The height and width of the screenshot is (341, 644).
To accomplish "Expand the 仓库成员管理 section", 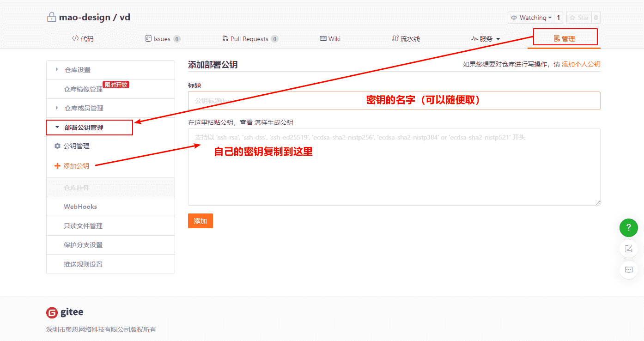I will [57, 108].
